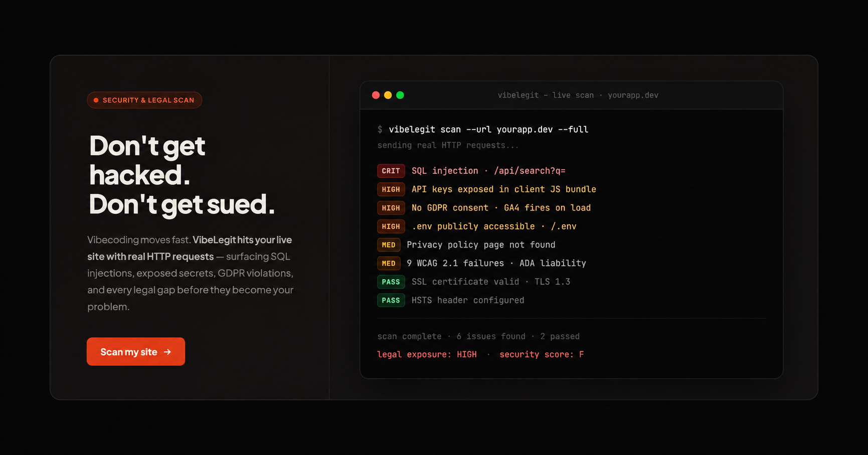868x455 pixels.
Task: Click the 'security score: F' status text
Action: pos(542,355)
